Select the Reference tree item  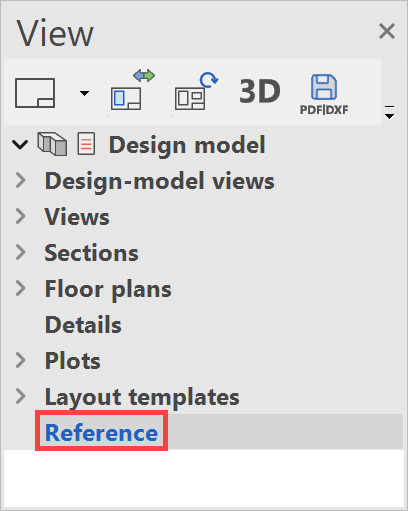101,433
